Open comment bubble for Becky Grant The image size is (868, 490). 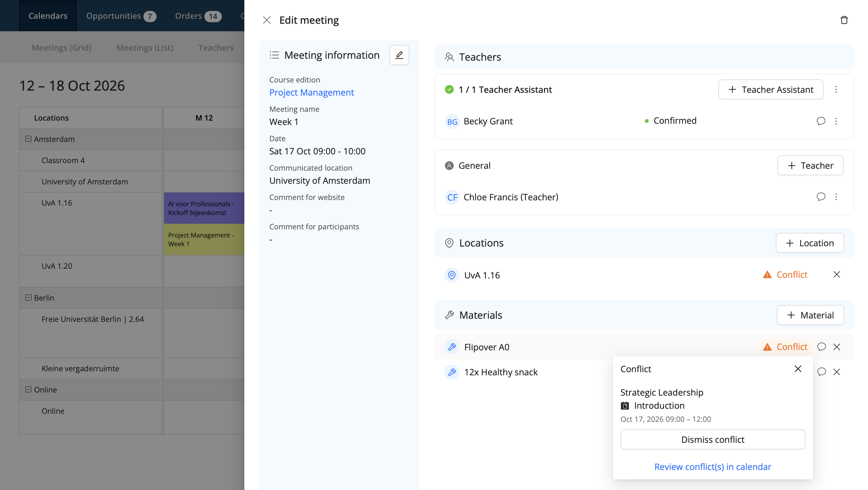click(x=821, y=121)
